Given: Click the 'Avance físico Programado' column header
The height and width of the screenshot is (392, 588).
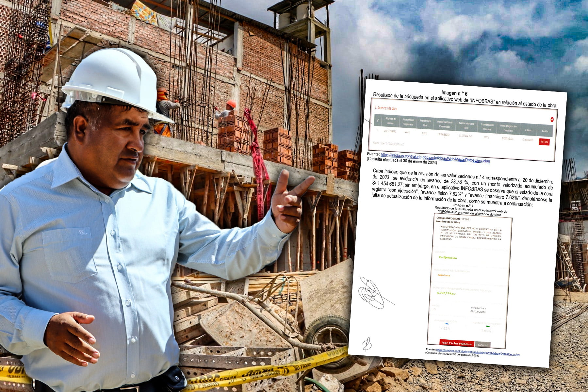Looking at the screenshot, I should point(408,122).
